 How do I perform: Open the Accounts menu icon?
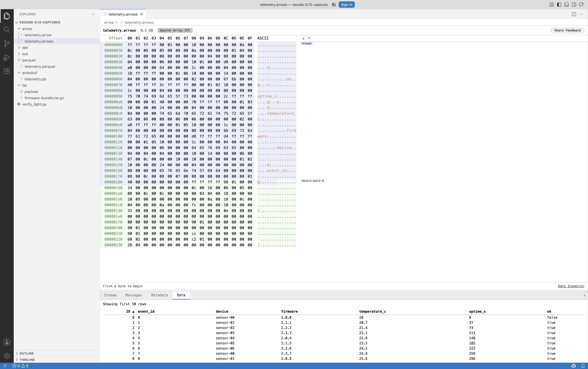(x=7, y=342)
